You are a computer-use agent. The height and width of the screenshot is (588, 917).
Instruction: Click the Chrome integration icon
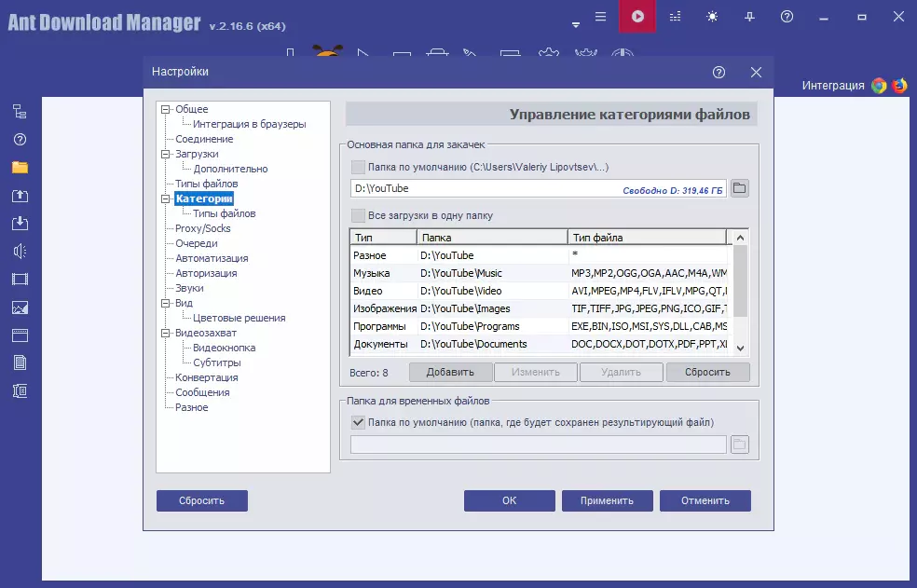point(879,86)
